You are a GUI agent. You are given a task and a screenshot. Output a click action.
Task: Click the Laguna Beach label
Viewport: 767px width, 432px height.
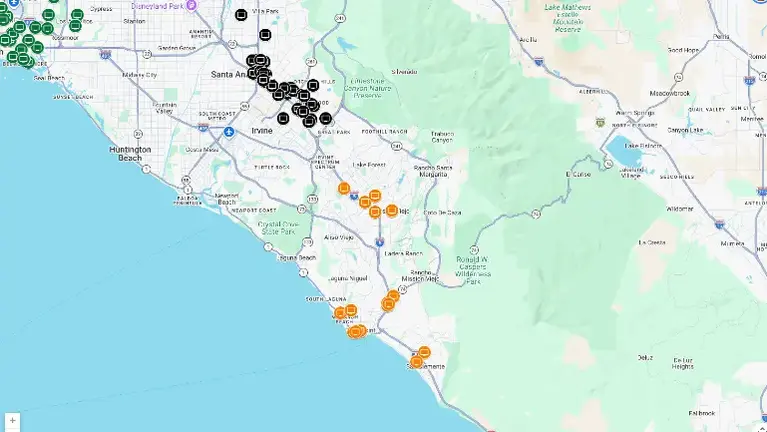[297, 257]
